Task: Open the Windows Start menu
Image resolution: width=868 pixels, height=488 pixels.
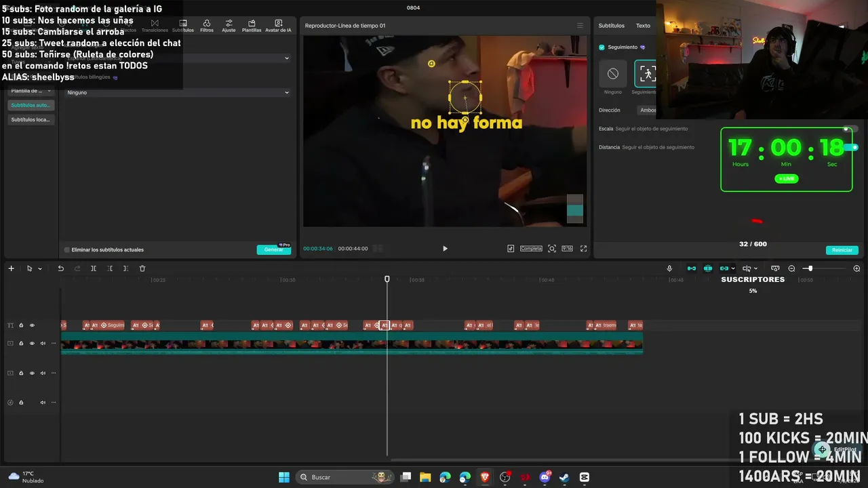Action: coord(284,477)
